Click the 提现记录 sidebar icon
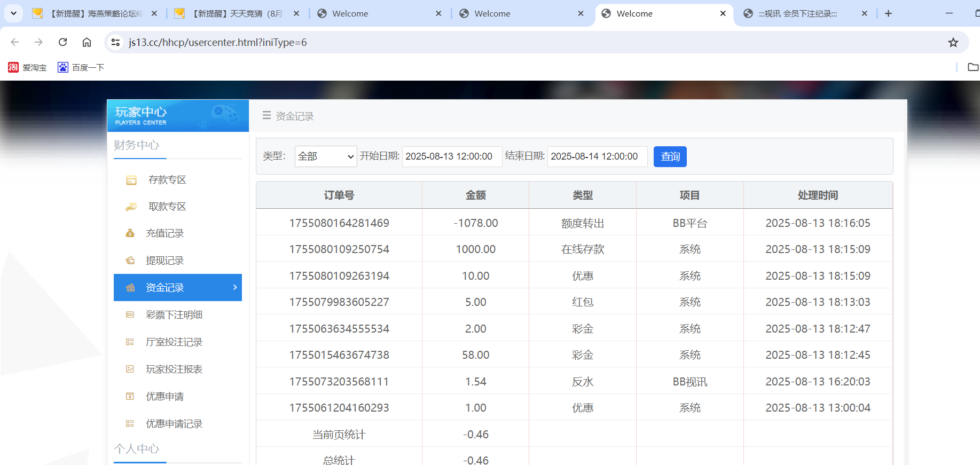 [130, 261]
